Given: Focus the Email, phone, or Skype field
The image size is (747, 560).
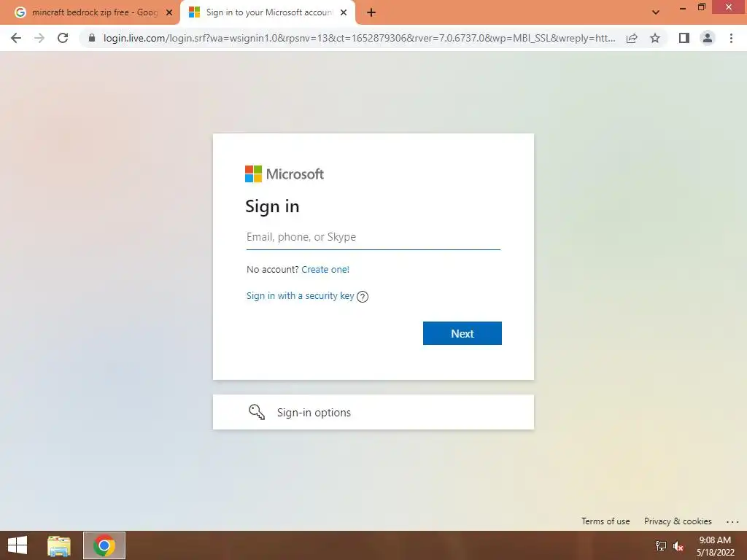Looking at the screenshot, I should [x=373, y=237].
